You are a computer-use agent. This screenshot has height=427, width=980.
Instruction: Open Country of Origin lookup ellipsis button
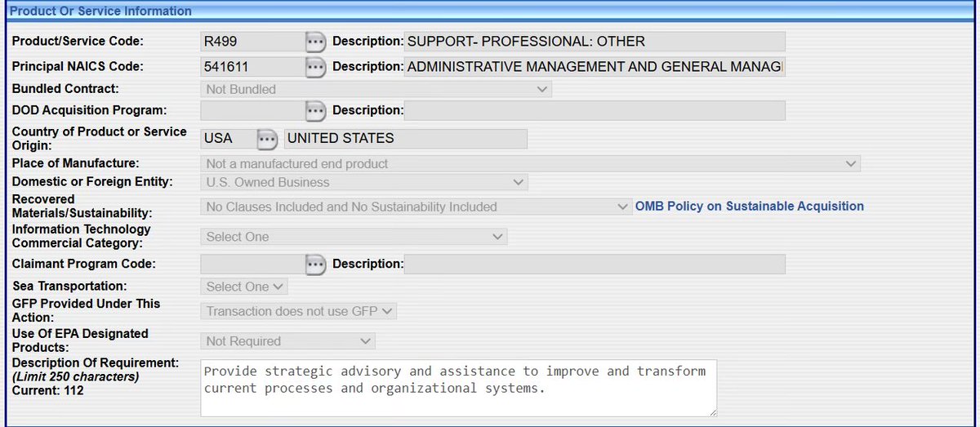pyautogui.click(x=267, y=139)
